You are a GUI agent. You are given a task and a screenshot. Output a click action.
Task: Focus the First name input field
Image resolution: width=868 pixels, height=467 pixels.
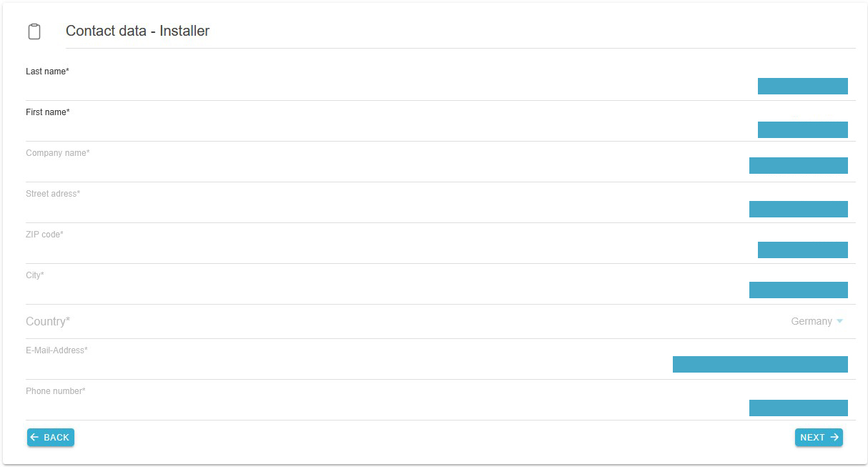(386, 129)
